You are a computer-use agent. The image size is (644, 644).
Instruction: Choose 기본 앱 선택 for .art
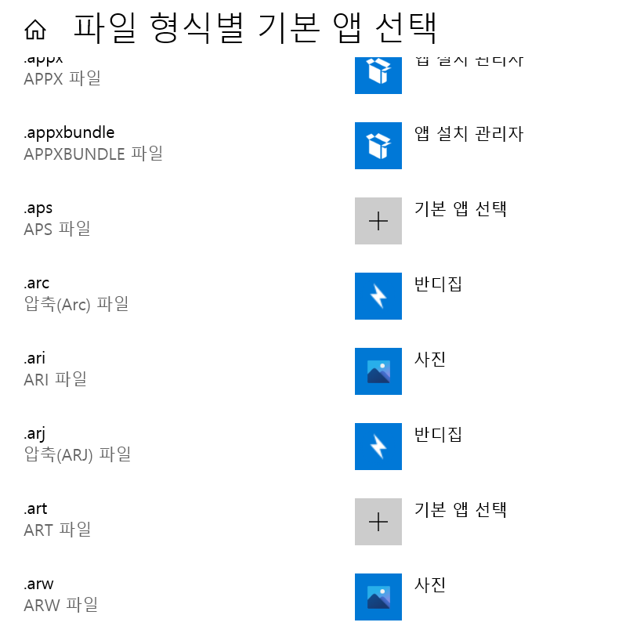point(460,510)
